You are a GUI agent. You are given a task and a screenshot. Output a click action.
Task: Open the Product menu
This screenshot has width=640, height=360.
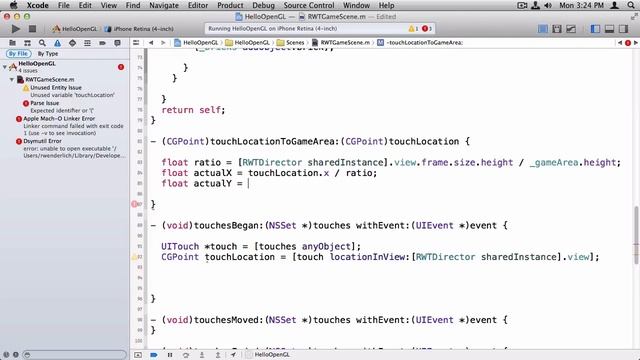(230, 5)
